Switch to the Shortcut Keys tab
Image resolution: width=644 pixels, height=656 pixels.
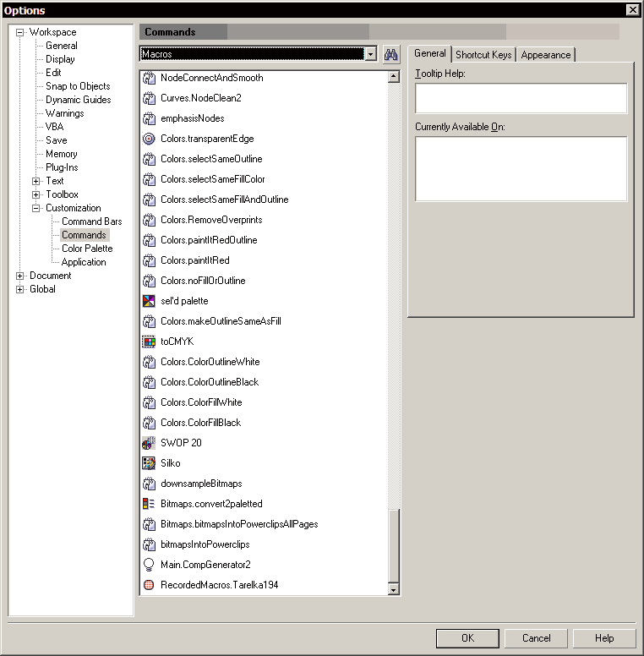point(483,55)
